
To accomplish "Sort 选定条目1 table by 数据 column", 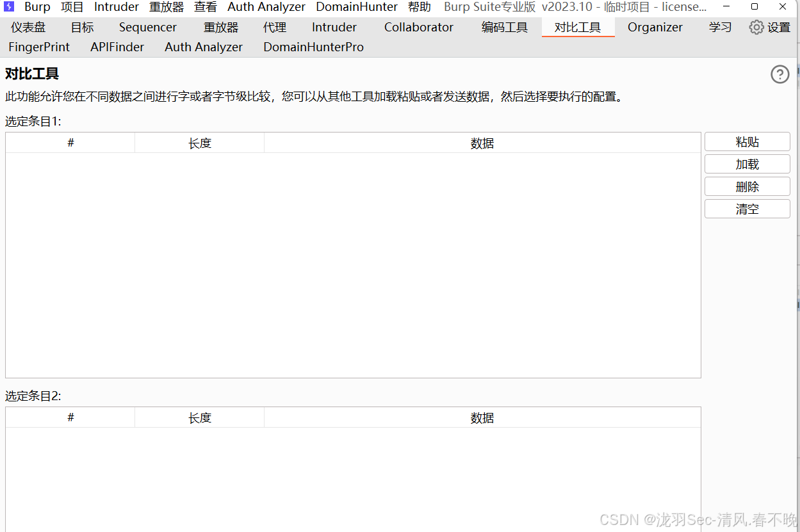I will (x=482, y=143).
